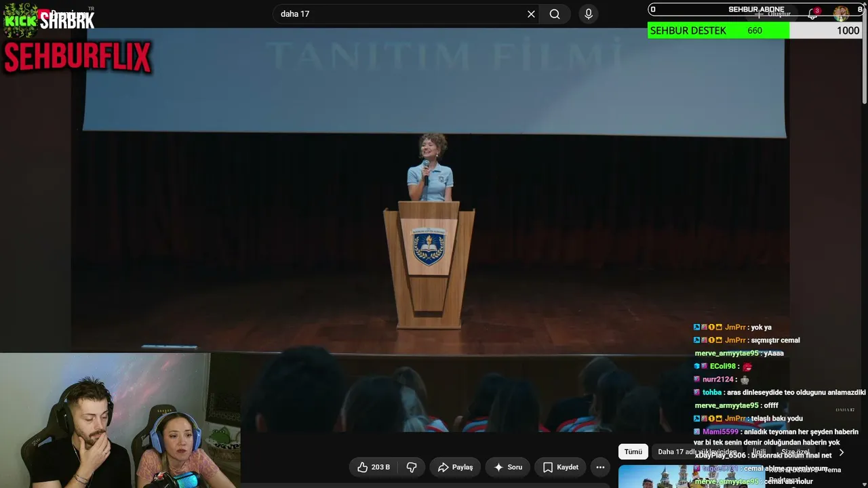Open the account avatar menu

point(841,14)
